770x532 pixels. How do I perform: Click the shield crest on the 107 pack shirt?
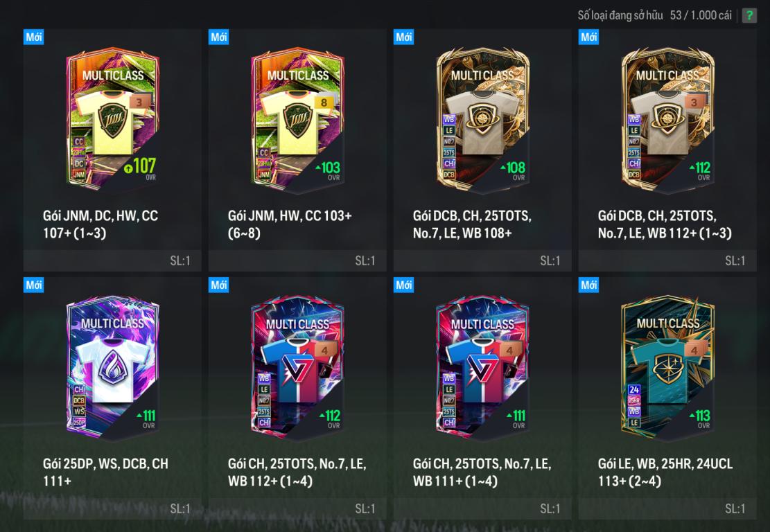[113, 119]
